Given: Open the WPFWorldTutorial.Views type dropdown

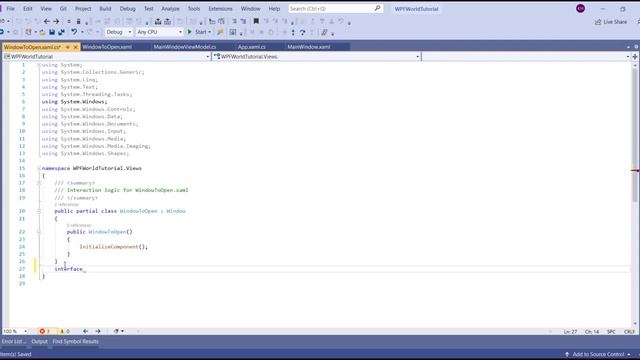Looking at the screenshot, I should [317, 57].
